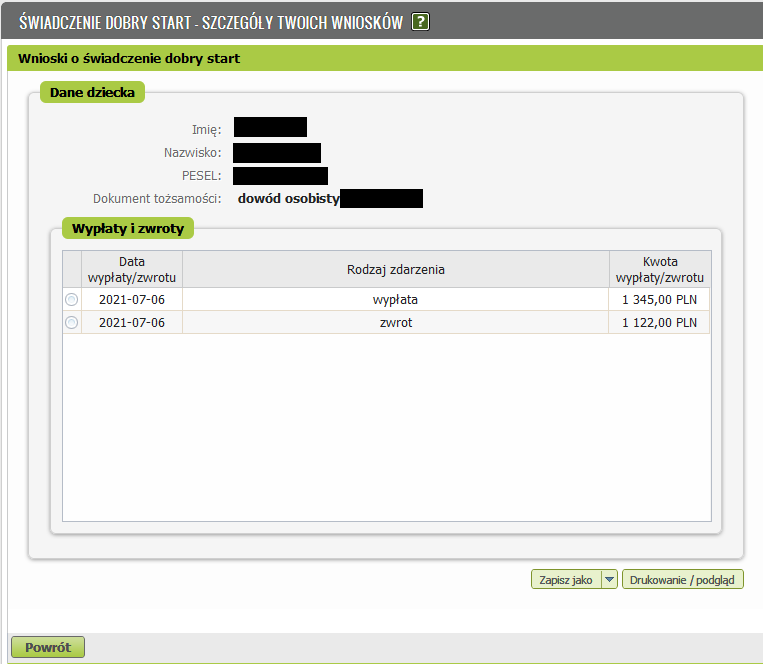Click the Dokument tożsamości field label
This screenshot has height=664, width=763.
point(157,198)
